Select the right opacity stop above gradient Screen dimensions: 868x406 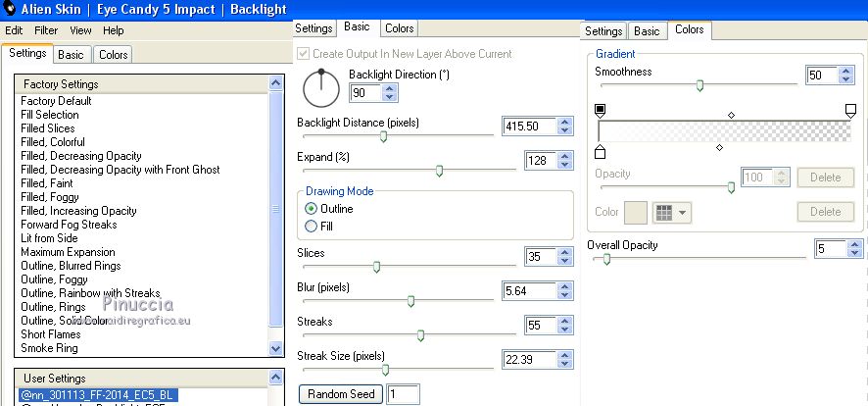850,109
